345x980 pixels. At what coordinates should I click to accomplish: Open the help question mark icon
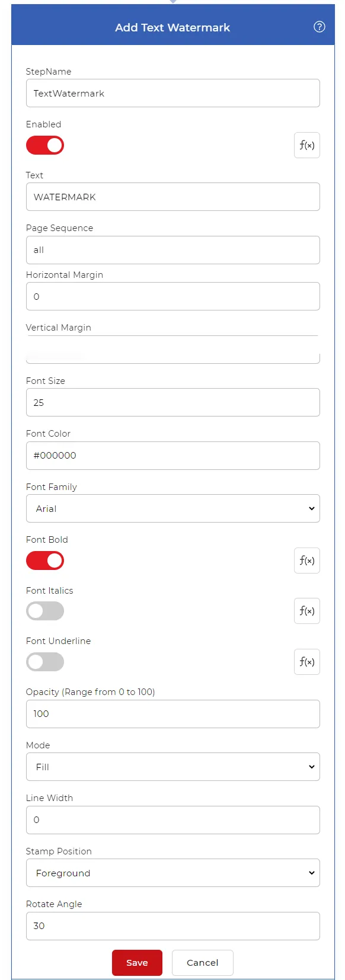(320, 27)
